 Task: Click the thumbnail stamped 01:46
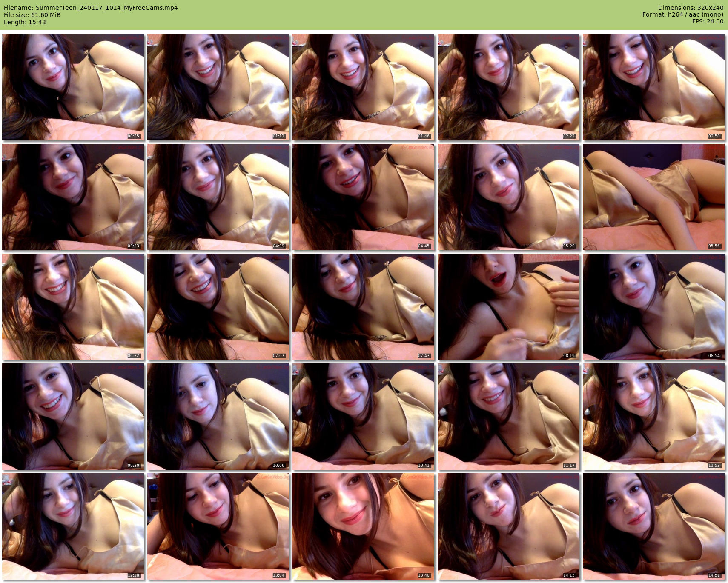tap(364, 87)
